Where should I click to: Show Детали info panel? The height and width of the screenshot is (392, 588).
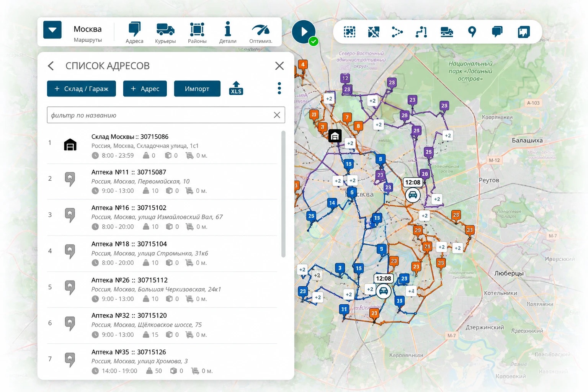tap(228, 33)
